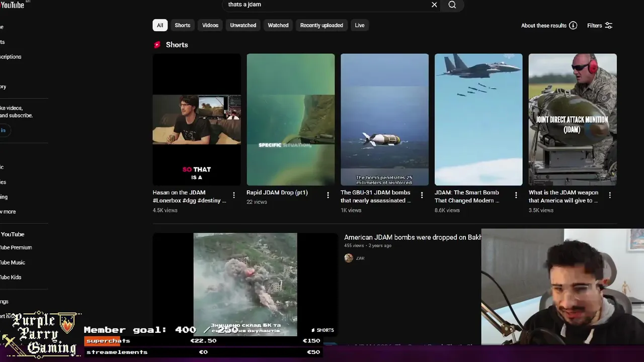Select the Watched filter chip
Viewport: 644px width, 362px height.
(x=278, y=25)
